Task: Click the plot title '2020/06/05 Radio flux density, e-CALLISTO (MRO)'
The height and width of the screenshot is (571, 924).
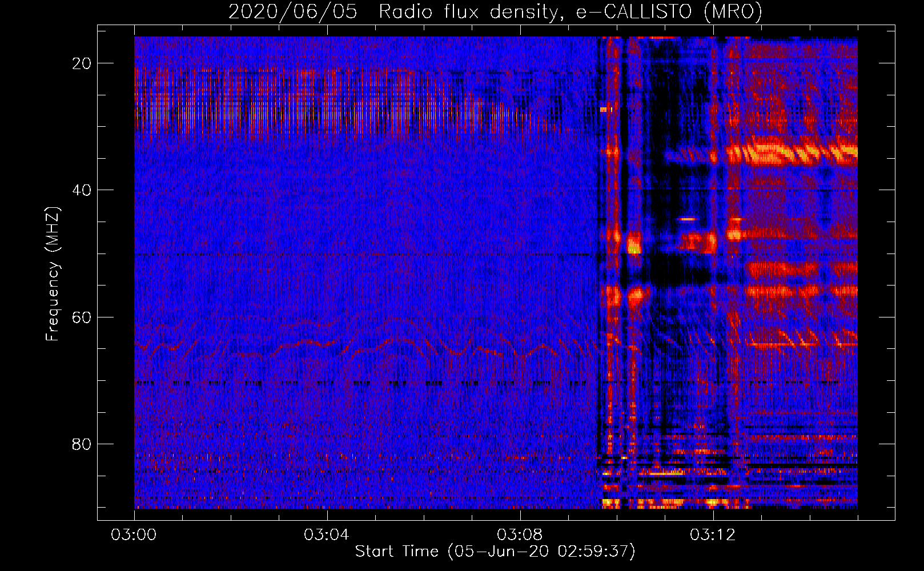Action: coord(495,11)
